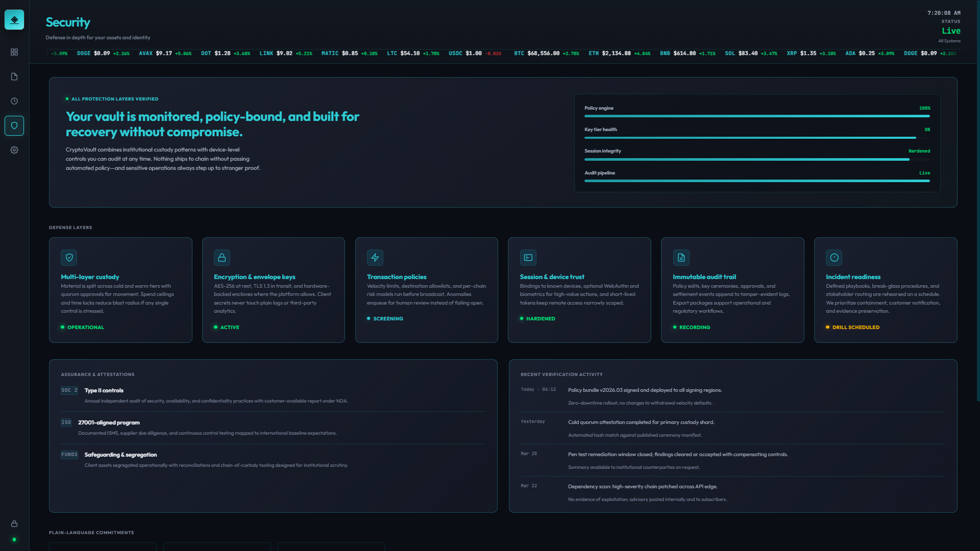980x551 pixels.
Task: Open the dashboard grid sidebar icon
Action: pos(14,52)
